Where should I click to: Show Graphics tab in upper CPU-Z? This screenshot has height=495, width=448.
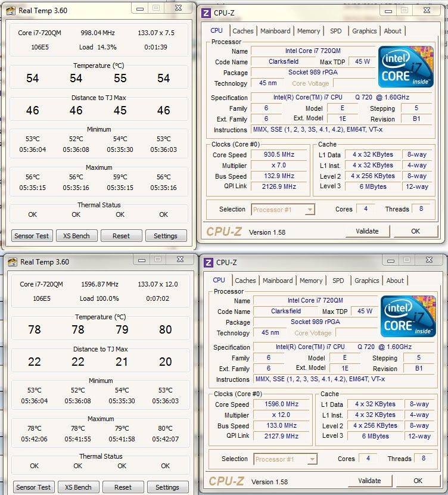point(365,31)
